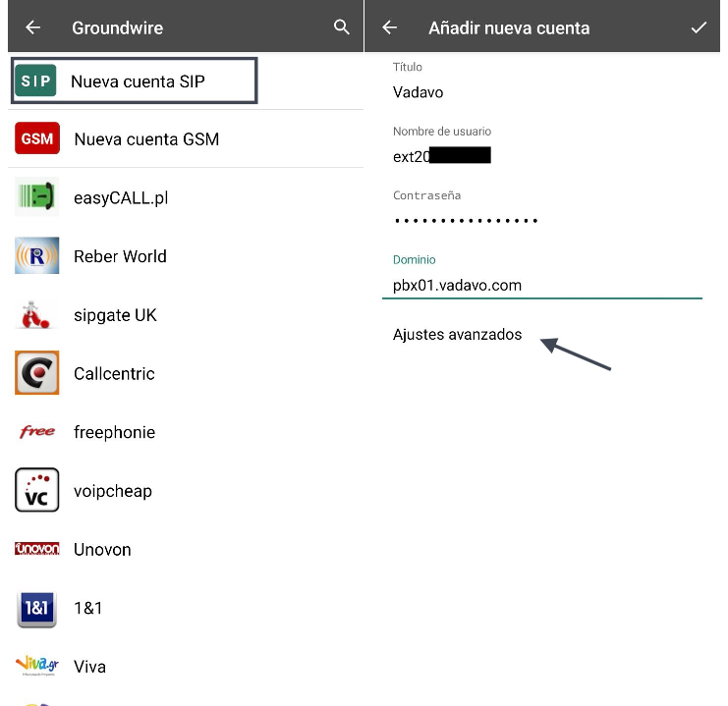Edit the Título field containing Vadavo
Image resolution: width=728 pixels, height=706 pixels.
pyautogui.click(x=540, y=91)
